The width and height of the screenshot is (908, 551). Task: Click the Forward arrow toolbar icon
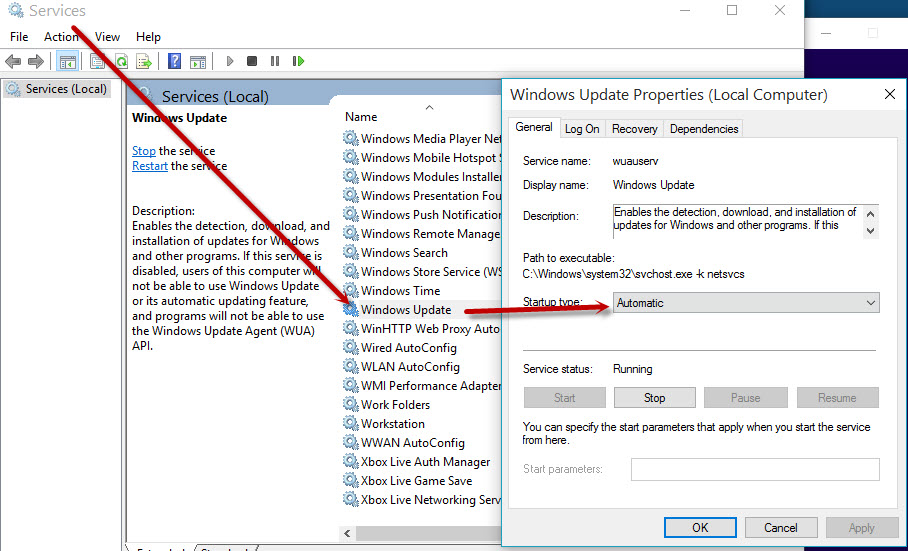pyautogui.click(x=36, y=61)
